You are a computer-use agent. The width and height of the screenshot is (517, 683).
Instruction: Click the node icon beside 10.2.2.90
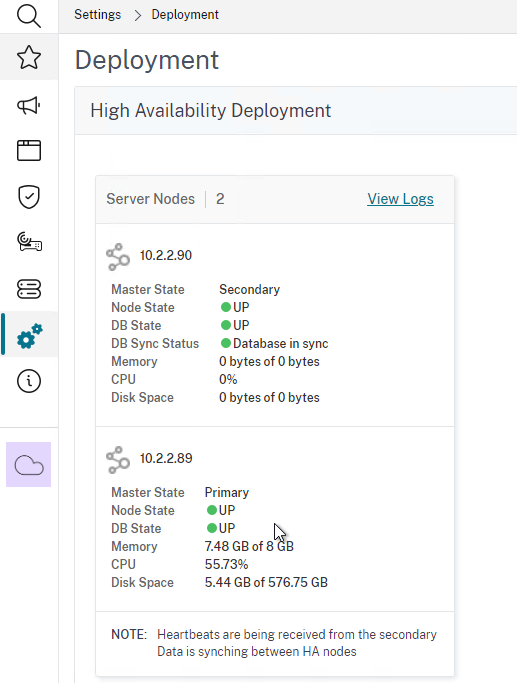pyautogui.click(x=118, y=257)
